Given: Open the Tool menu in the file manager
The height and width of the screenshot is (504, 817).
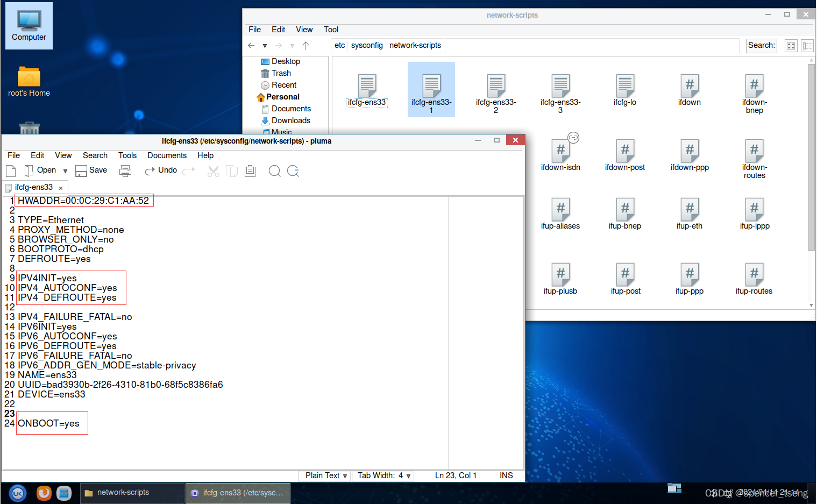Looking at the screenshot, I should point(331,30).
